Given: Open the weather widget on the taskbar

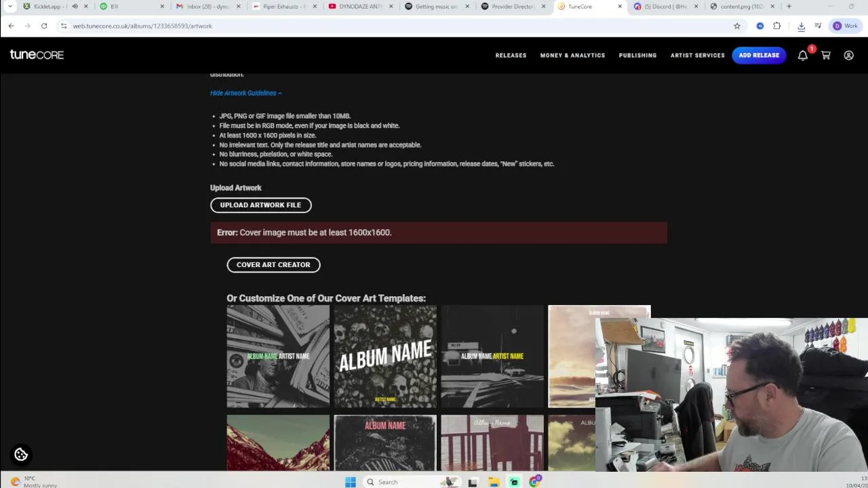Looking at the screenshot, I should (x=34, y=482).
